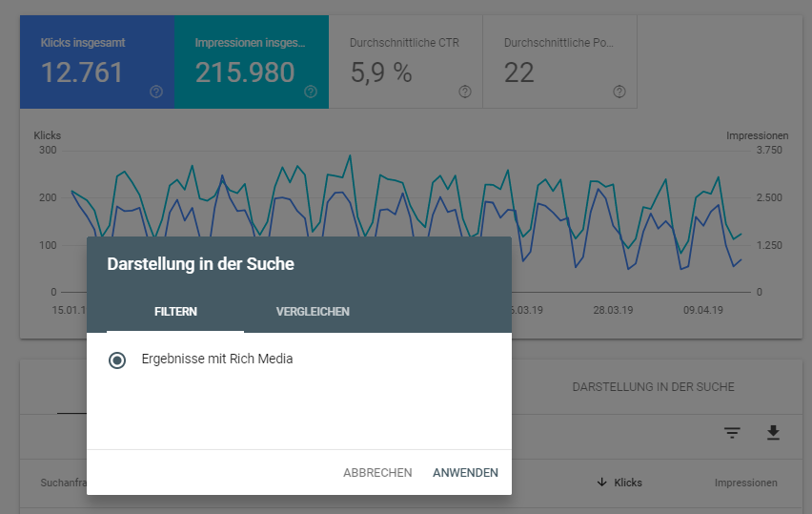Toggle the Impressionen insgesamt metric card
812x514 pixels.
pyautogui.click(x=252, y=61)
